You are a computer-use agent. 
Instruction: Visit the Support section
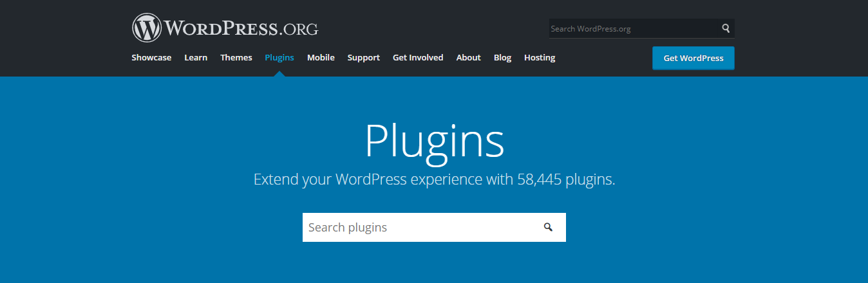tap(364, 57)
